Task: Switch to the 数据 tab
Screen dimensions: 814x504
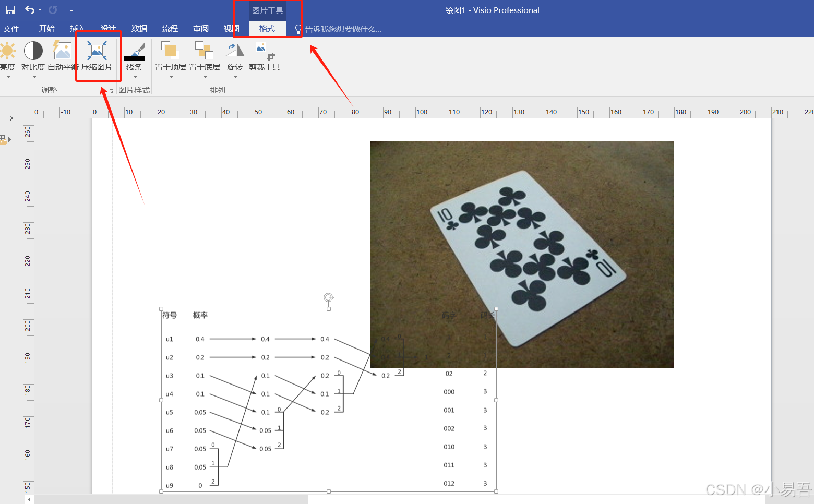Action: click(139, 29)
